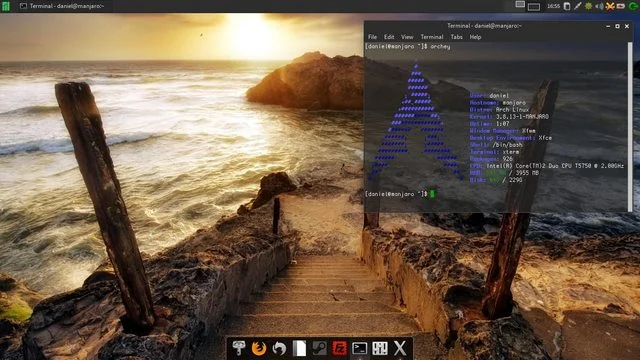Click the Terminal window title bar
The image size is (640, 360).
pos(484,26)
